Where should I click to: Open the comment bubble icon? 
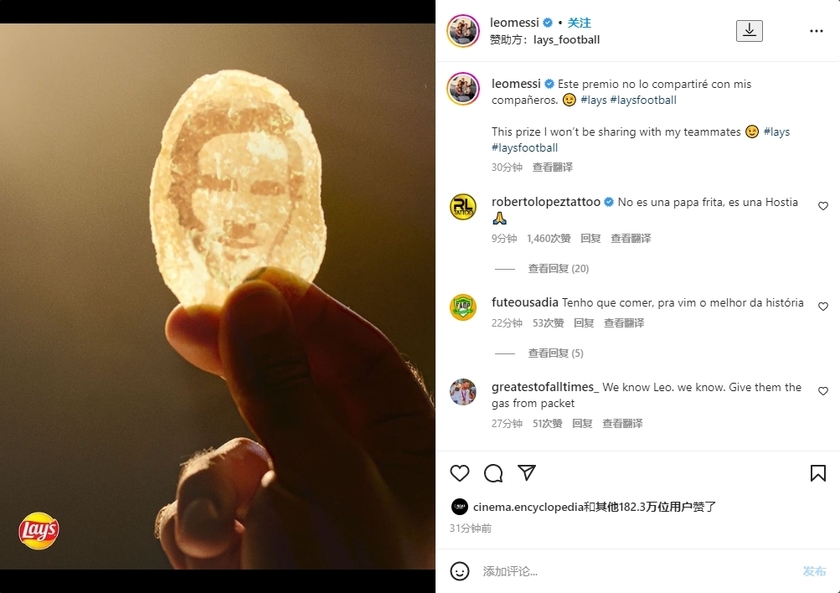pos(493,473)
